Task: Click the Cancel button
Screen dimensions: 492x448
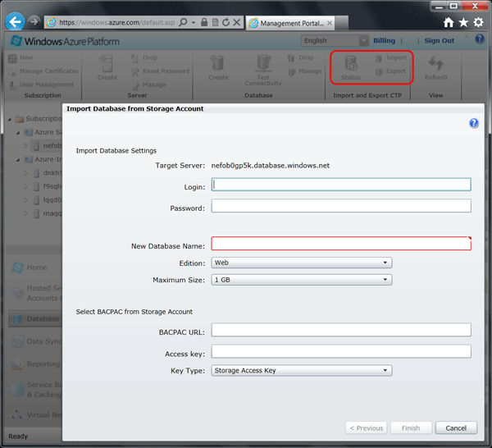Action: pyautogui.click(x=456, y=428)
